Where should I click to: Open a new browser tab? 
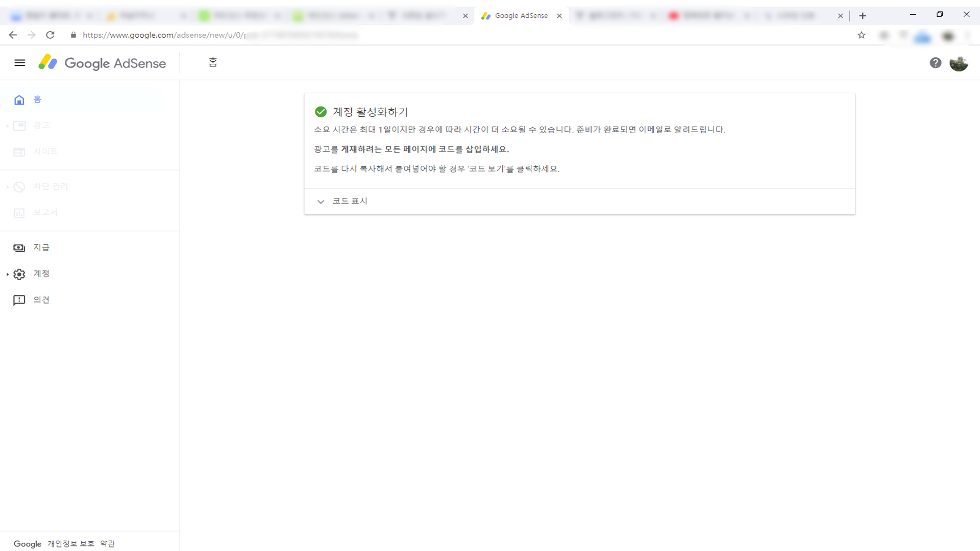click(863, 16)
